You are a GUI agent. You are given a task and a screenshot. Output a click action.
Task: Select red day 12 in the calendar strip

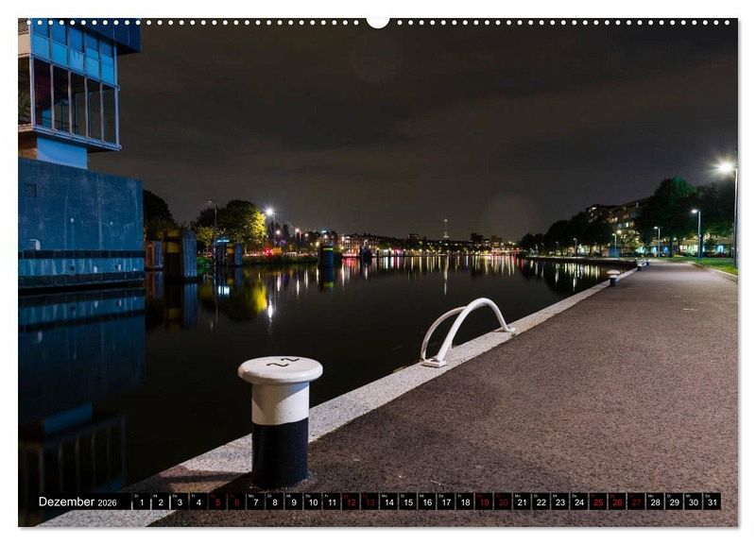[351, 502]
